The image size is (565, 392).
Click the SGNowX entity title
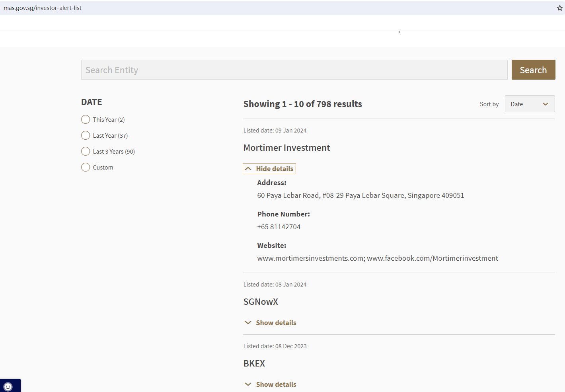pos(261,302)
